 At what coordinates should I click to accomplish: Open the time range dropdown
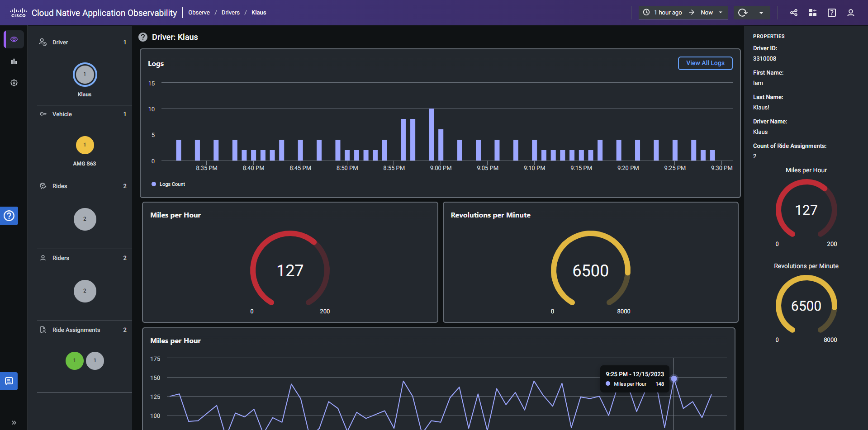pos(683,13)
